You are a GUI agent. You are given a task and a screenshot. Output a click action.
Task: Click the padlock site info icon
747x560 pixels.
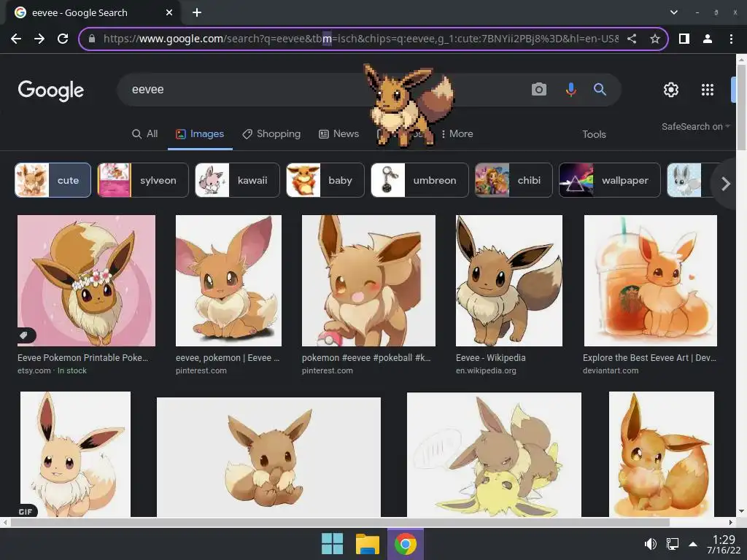[x=92, y=39]
